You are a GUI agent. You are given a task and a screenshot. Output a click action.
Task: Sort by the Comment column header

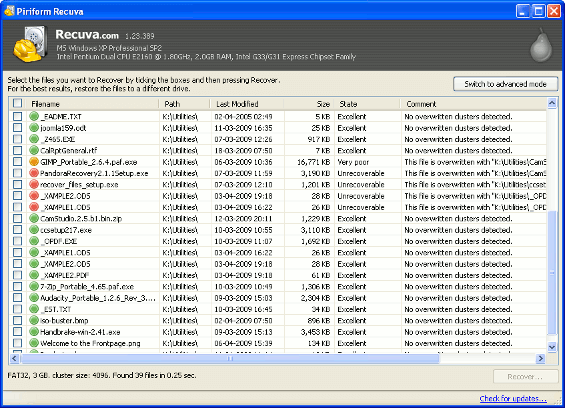click(x=474, y=104)
